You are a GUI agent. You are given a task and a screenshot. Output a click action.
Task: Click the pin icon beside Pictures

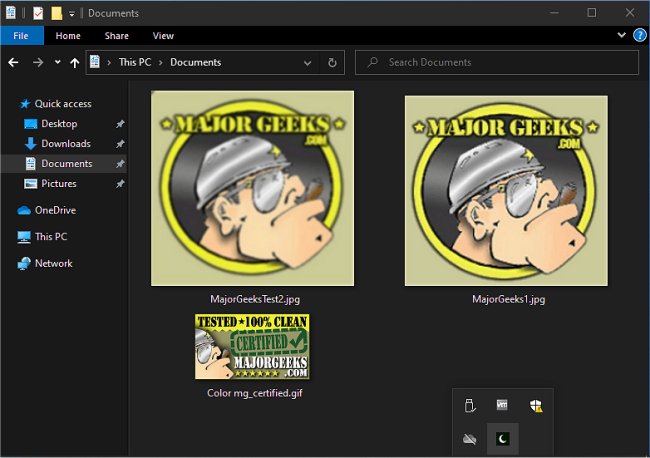pos(120,184)
